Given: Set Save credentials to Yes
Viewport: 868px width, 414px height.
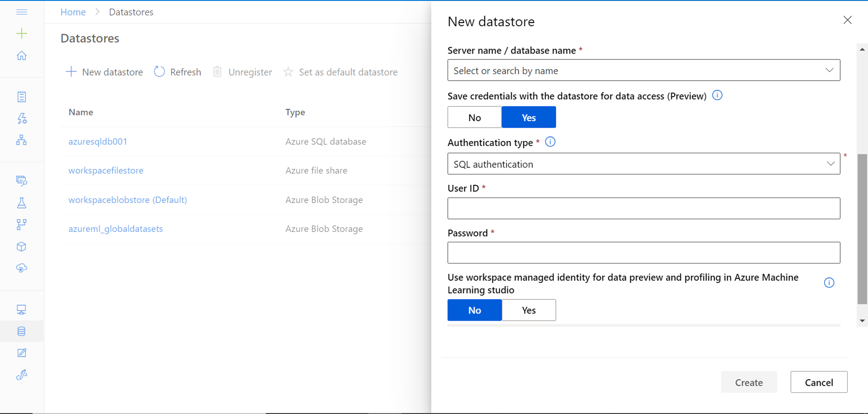Looking at the screenshot, I should 528,118.
